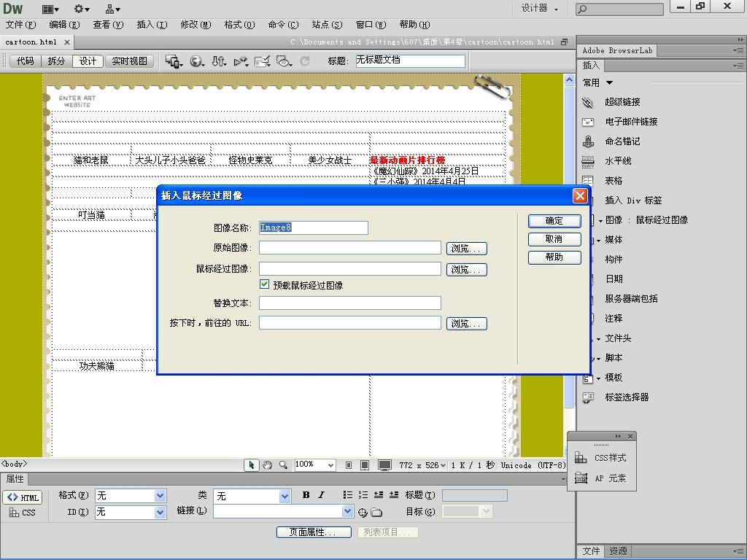747x560 pixels.
Task: Click the Tag Chooser (标签选择器) icon
Action: pyautogui.click(x=588, y=397)
